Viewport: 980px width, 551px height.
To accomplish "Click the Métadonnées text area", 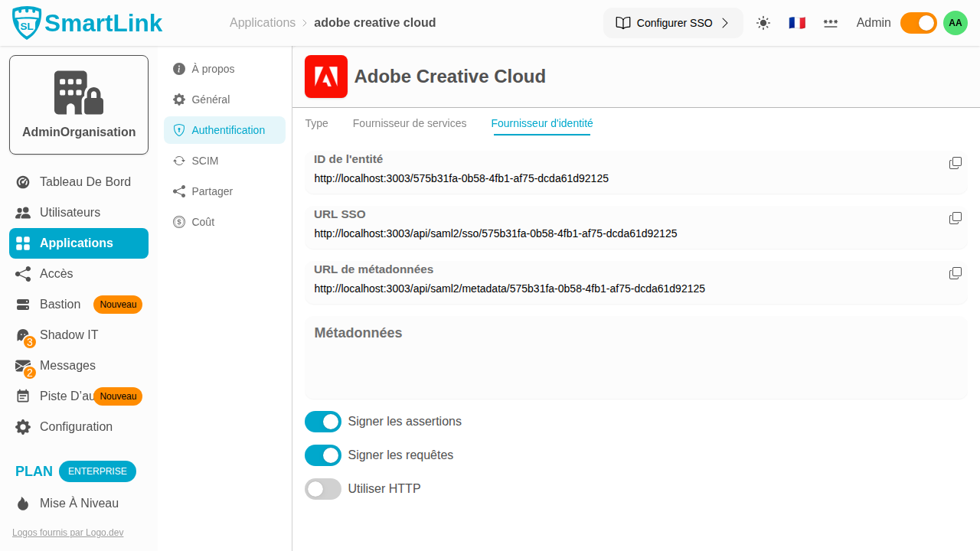I will [x=635, y=367].
